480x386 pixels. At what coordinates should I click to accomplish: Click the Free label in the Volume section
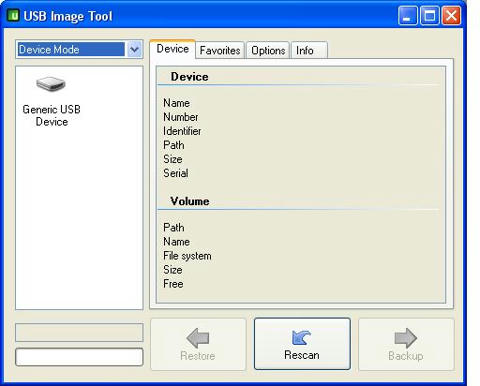(173, 284)
